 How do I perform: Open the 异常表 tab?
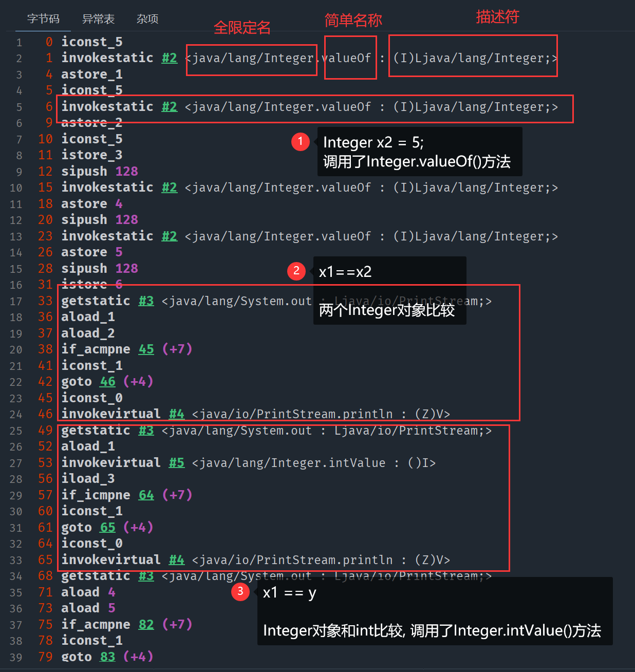tap(98, 19)
